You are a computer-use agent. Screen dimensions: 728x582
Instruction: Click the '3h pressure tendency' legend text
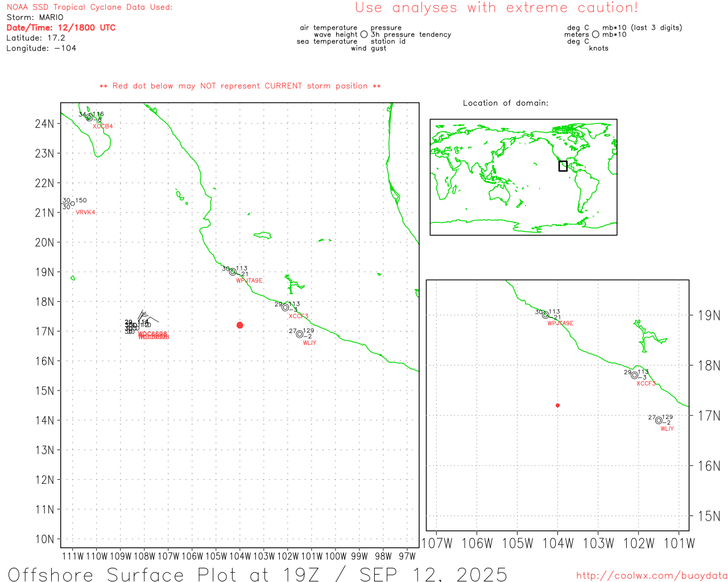click(411, 35)
